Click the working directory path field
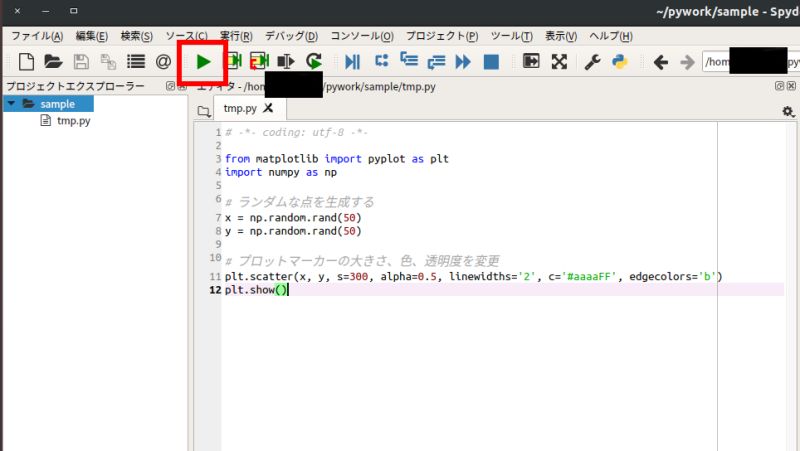Screen dimensions: 800x451 751,62
